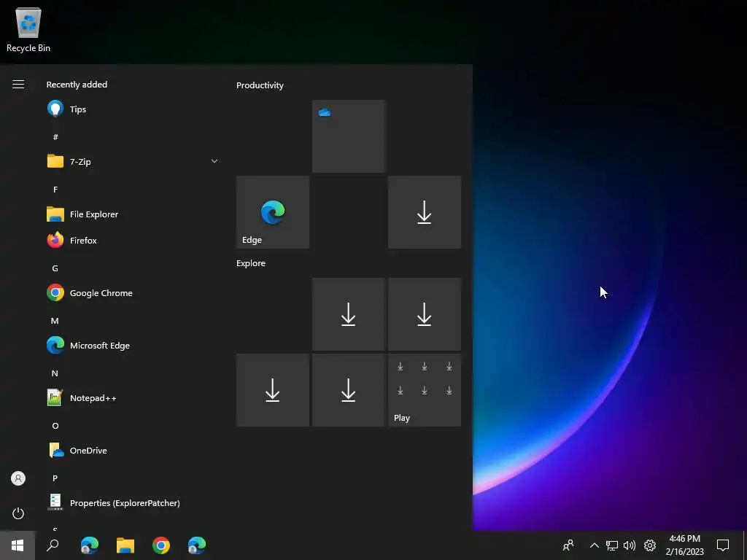
Task: Open network status tray icon
Action: [x=612, y=545]
